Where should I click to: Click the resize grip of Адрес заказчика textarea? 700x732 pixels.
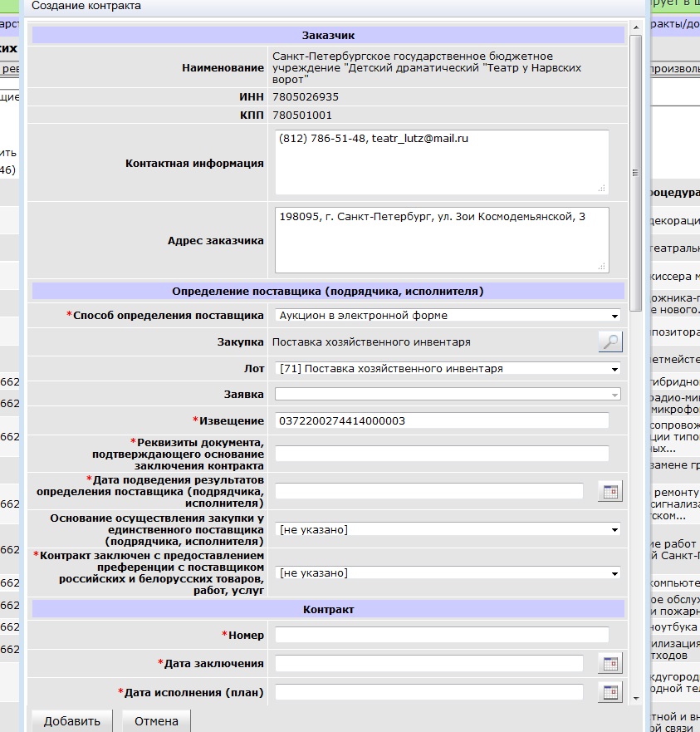602,266
